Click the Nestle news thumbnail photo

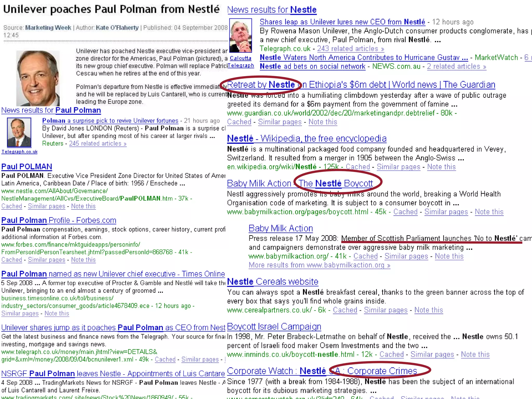click(x=240, y=35)
